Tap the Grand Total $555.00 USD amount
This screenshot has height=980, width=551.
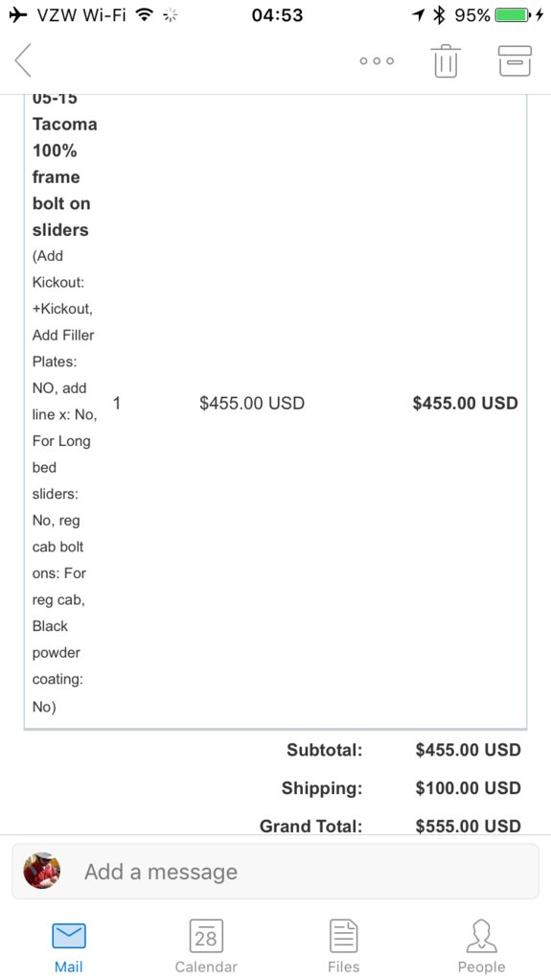[468, 826]
